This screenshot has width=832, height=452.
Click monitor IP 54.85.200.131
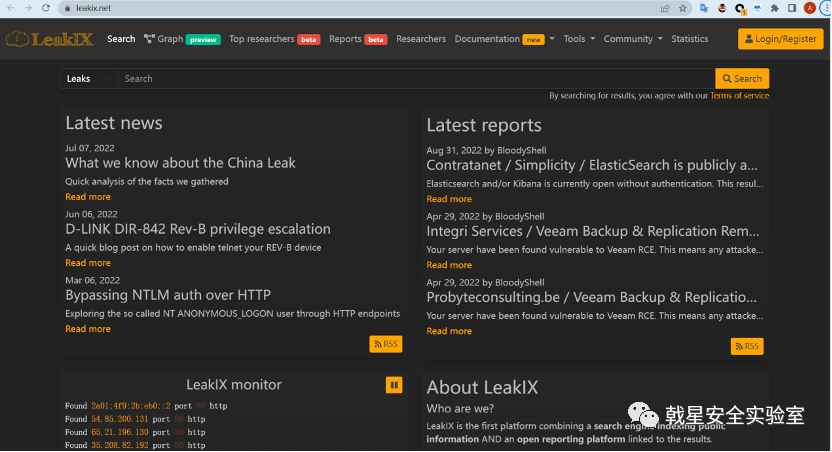coord(119,419)
